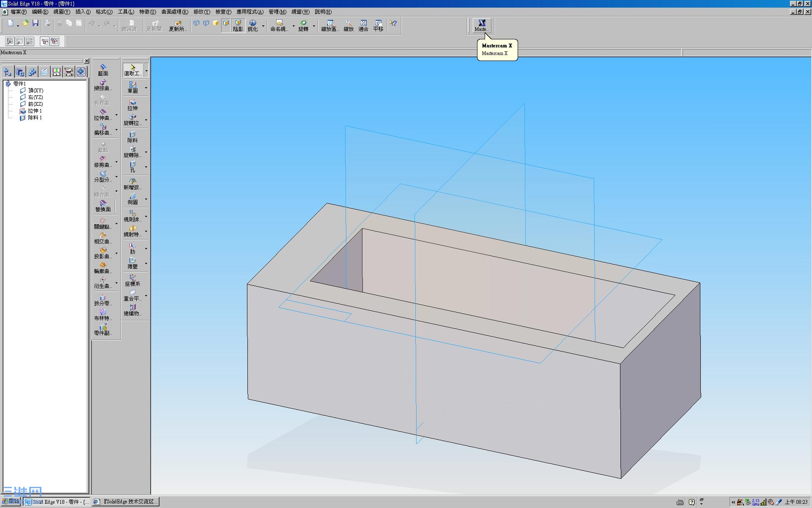Toggle 銳化 sharpen display option
Viewport: 812px width, 508px height.
point(252,25)
